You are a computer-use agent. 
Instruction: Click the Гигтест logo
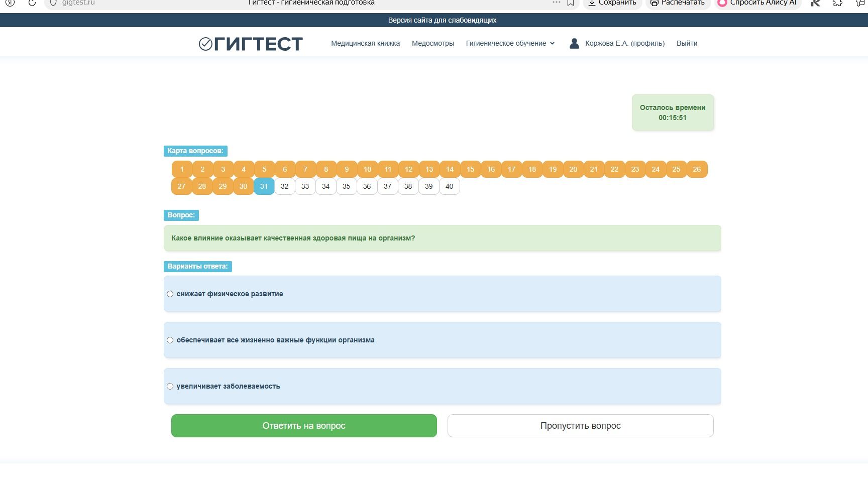(251, 44)
